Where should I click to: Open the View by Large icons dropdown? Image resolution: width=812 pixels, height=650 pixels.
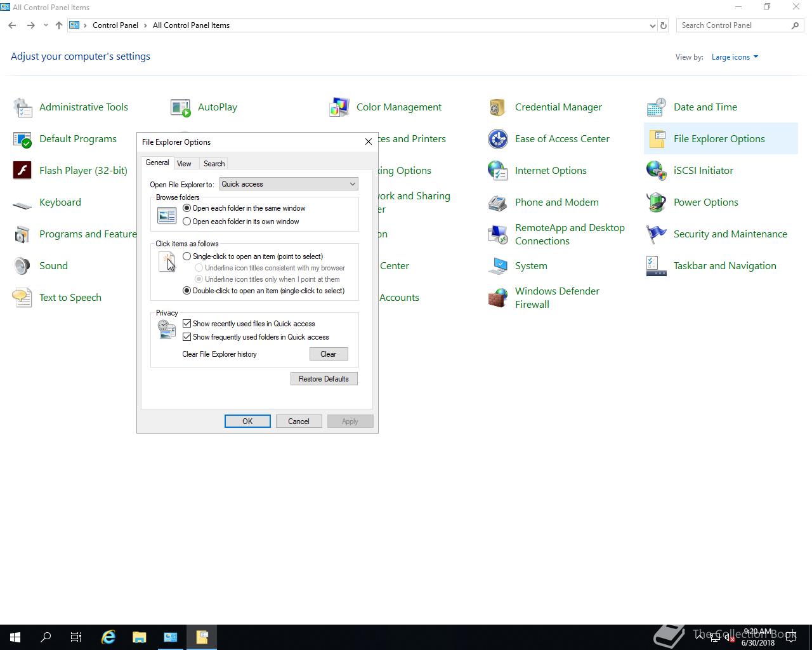tap(735, 57)
